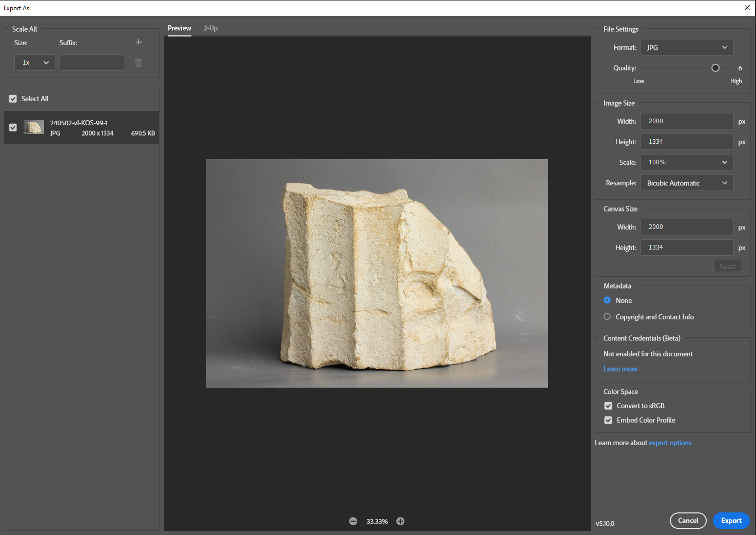The image size is (756, 535).
Task: Open the Content Credentials Learn more link
Action: [620, 369]
